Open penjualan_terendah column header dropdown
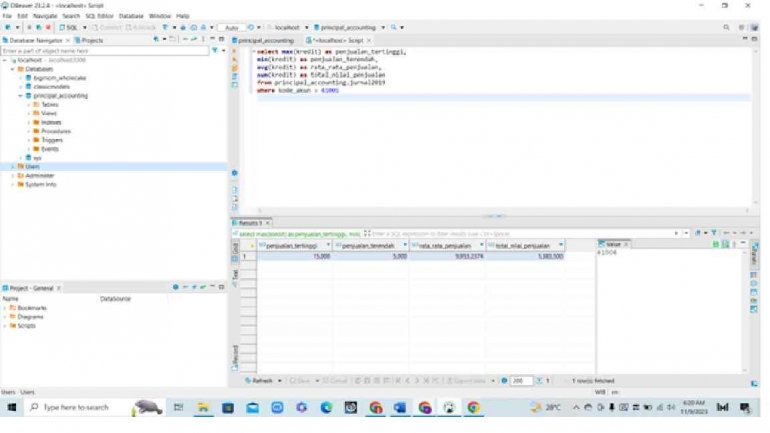Image resolution: width=770 pixels, height=433 pixels. coord(405,245)
